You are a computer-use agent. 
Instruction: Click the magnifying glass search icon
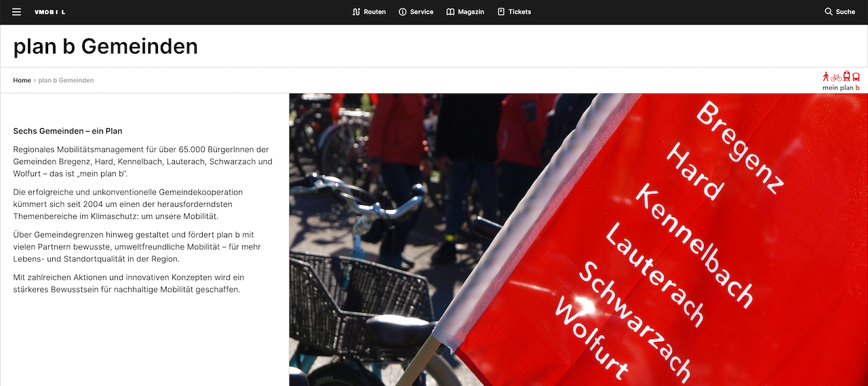coord(828,12)
